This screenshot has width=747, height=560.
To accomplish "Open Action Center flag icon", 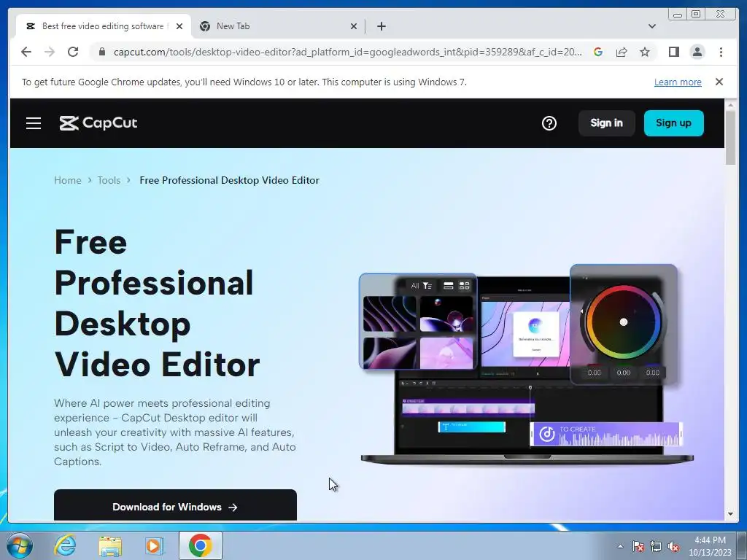I will click(638, 546).
